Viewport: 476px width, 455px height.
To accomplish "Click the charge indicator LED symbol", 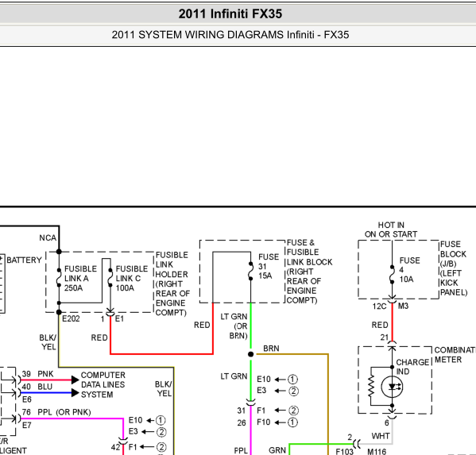I will [x=393, y=387].
